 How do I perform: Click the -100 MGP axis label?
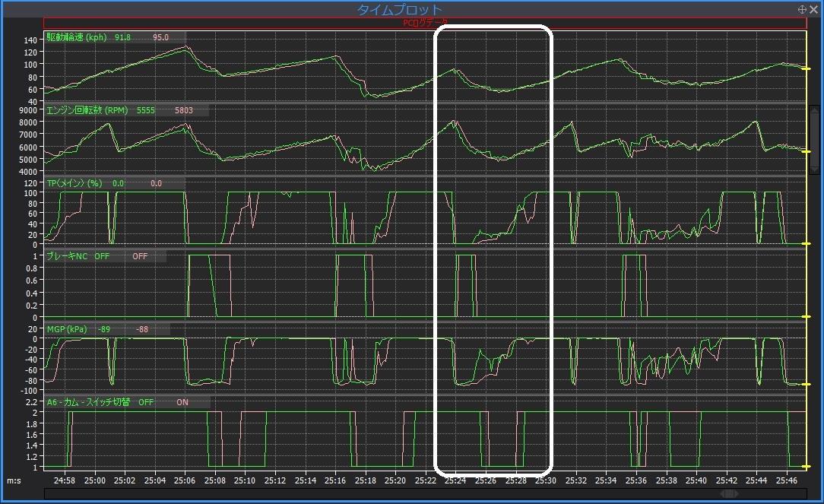tap(28, 391)
